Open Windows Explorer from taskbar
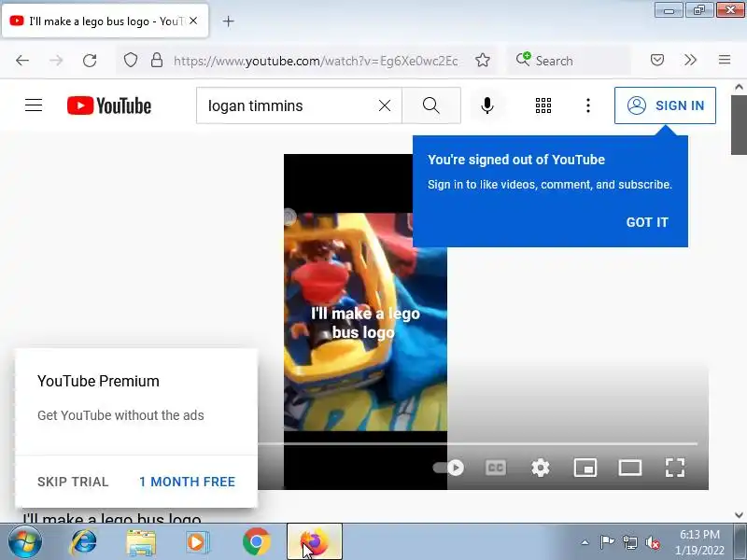This screenshot has width=747, height=560. (x=141, y=542)
